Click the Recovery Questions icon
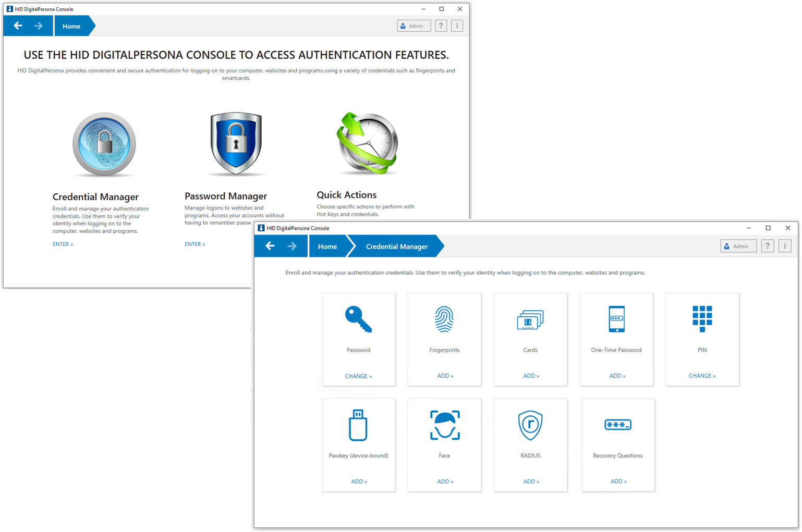 [x=617, y=425]
